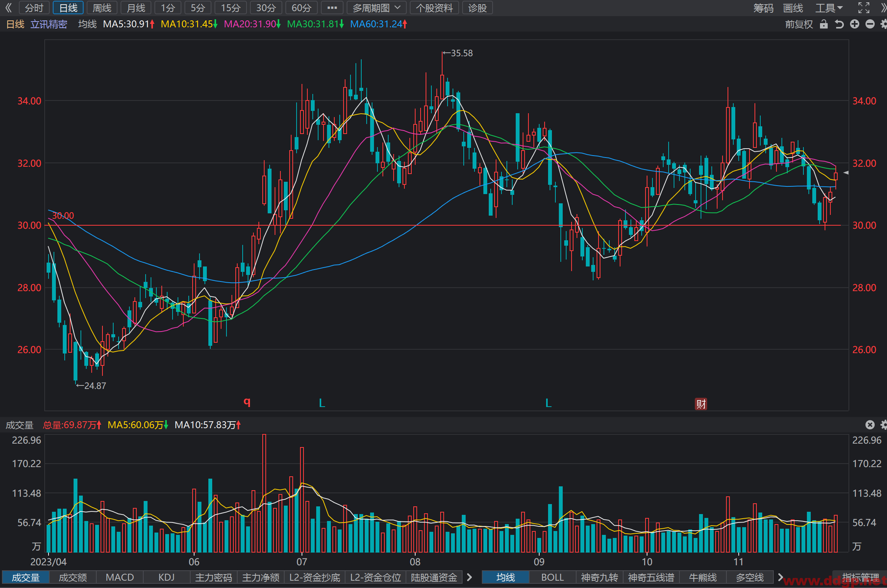Click the double-chevron at the top right edge

tap(884, 8)
